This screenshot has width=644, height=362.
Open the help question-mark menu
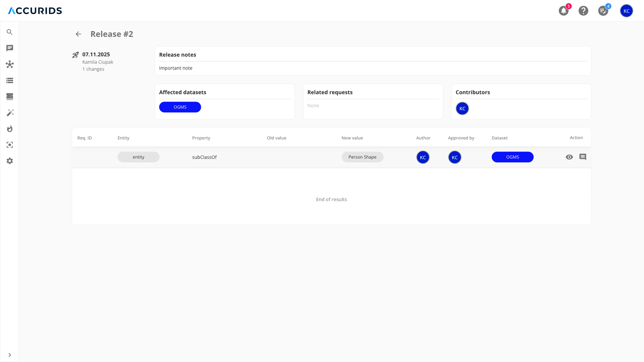pos(583,11)
